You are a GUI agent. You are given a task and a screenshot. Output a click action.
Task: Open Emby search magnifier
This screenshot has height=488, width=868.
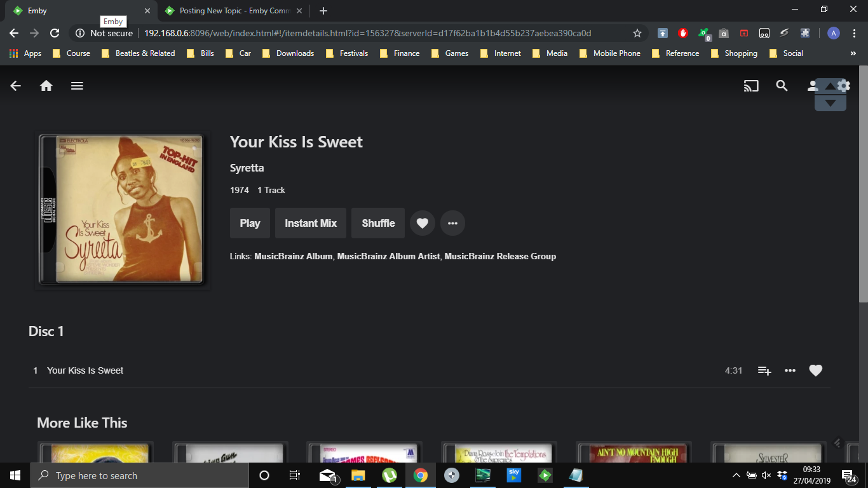point(782,86)
